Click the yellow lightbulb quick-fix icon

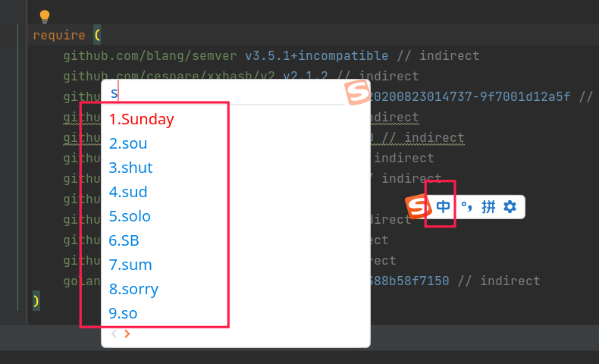pos(44,16)
